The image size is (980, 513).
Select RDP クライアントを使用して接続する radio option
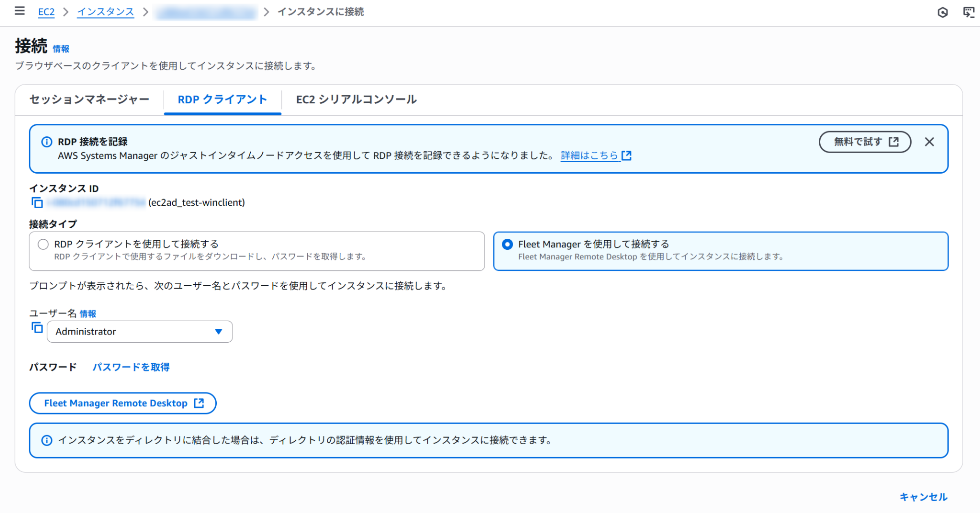pos(44,245)
